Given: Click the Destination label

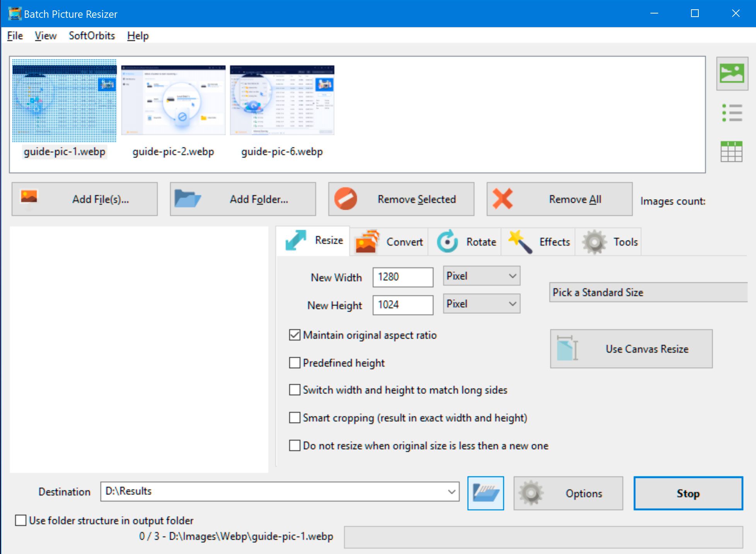Looking at the screenshot, I should [x=64, y=491].
